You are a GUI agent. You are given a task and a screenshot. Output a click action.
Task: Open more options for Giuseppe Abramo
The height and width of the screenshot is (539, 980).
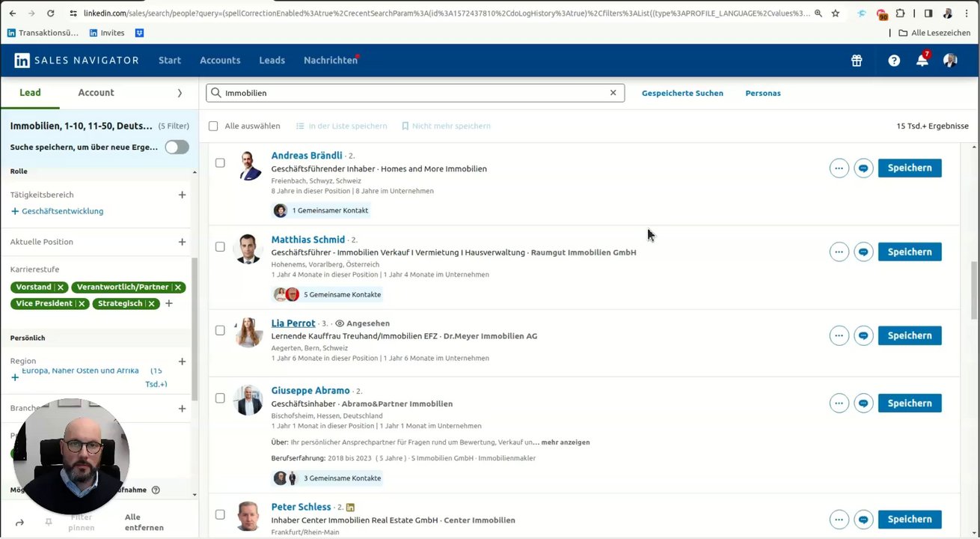coord(839,404)
